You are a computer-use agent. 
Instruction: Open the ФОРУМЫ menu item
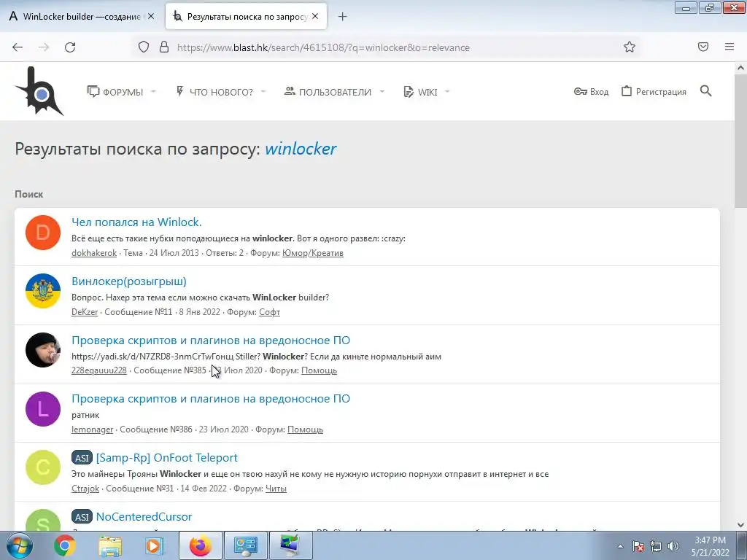pyautogui.click(x=115, y=91)
